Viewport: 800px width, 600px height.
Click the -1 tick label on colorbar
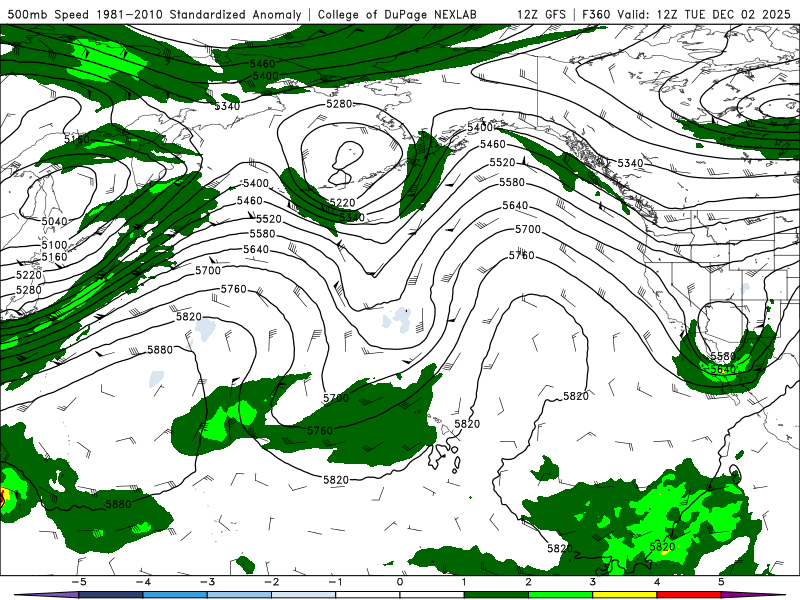pyautogui.click(x=335, y=582)
